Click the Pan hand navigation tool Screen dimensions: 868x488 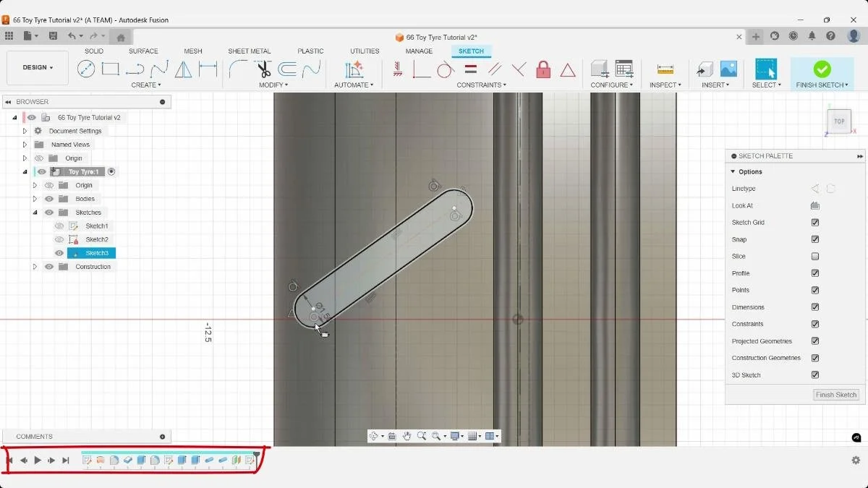pos(407,436)
